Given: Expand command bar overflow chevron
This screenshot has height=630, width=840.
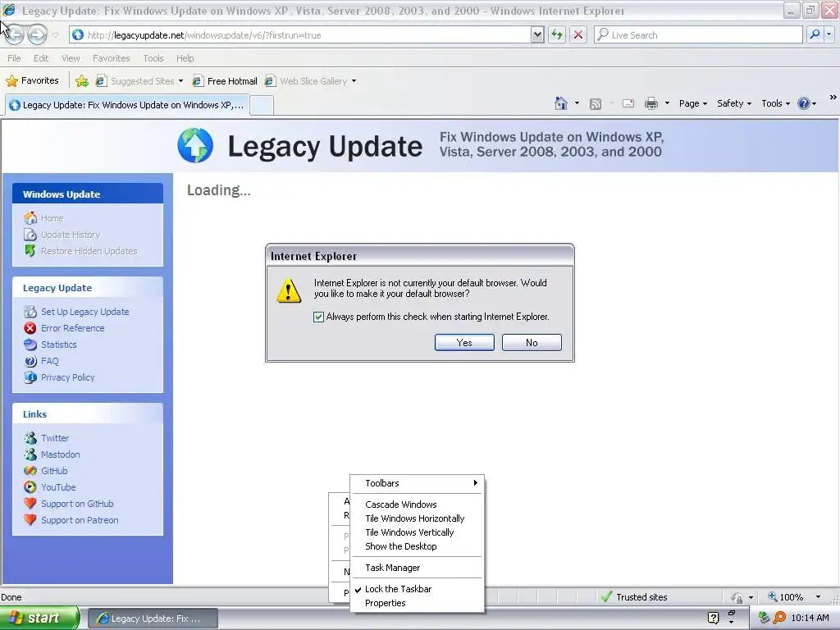Looking at the screenshot, I should tap(833, 98).
